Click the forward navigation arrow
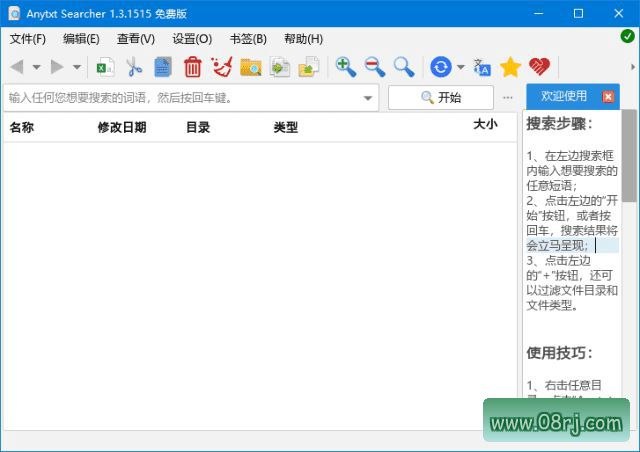640x452 pixels. [57, 67]
